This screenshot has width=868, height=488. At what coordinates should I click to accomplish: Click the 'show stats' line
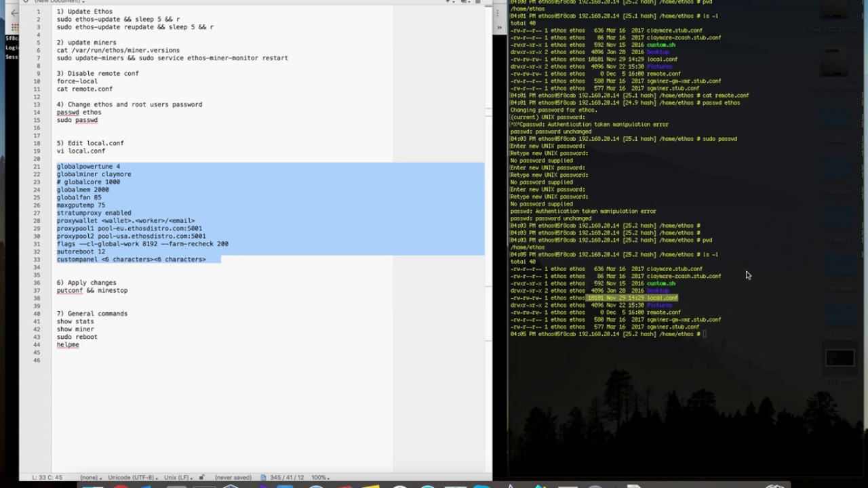point(75,322)
